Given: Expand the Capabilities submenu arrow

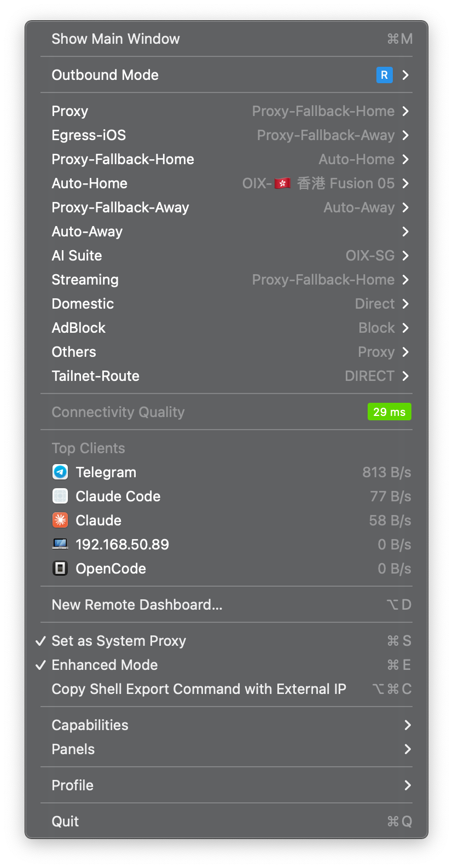Looking at the screenshot, I should tap(408, 725).
